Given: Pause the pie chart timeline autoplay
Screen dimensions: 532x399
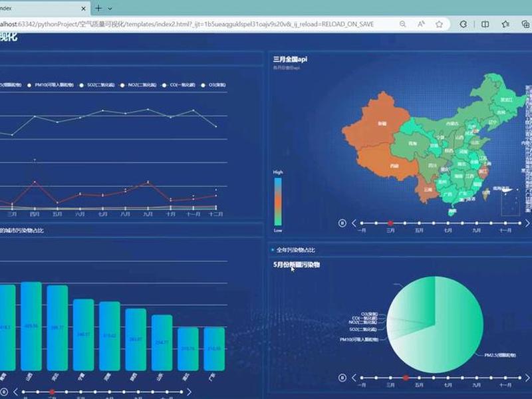Looking at the screenshot, I should click(x=342, y=378).
